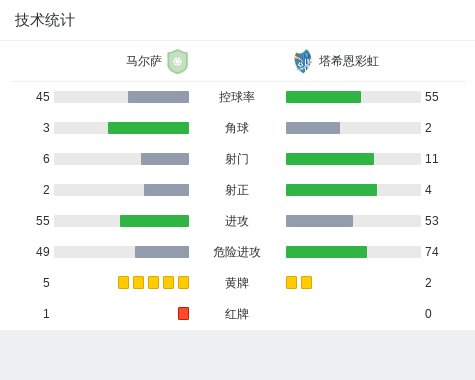Select the 技术统计 section header
This screenshot has width=475, height=380.
tap(45, 20)
